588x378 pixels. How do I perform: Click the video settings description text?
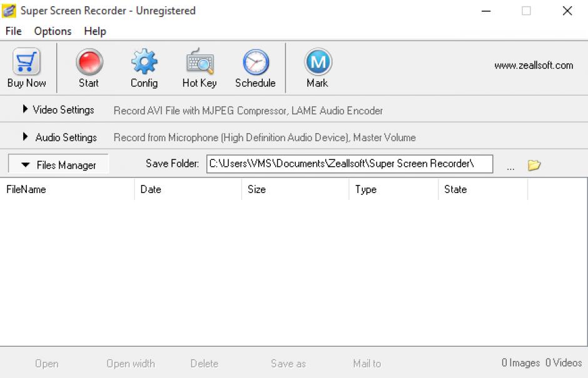click(248, 111)
